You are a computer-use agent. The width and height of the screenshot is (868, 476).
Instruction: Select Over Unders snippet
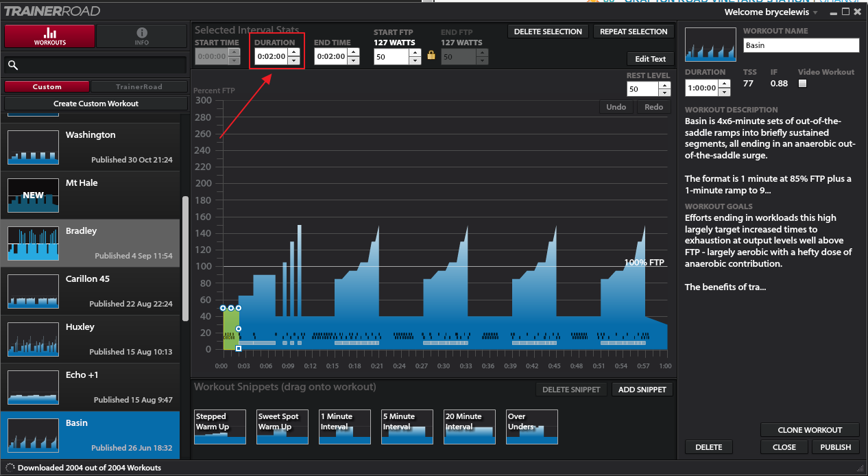[532, 427]
